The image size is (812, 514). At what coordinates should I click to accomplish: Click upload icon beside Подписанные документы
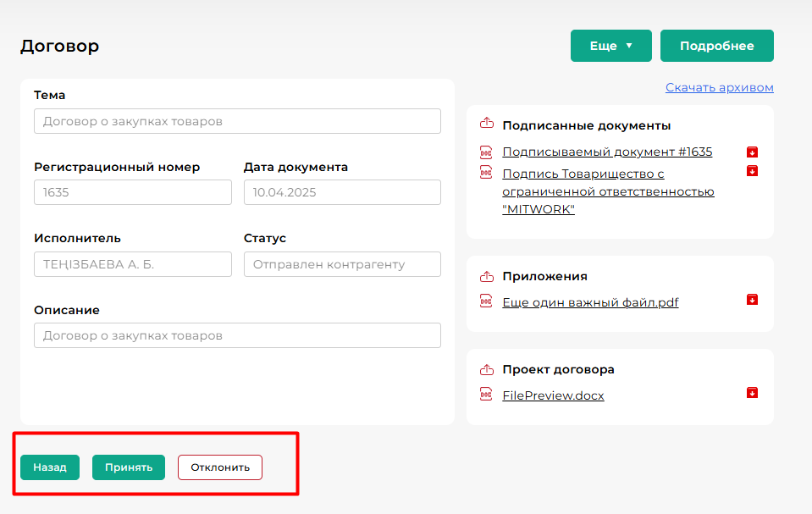(486, 124)
